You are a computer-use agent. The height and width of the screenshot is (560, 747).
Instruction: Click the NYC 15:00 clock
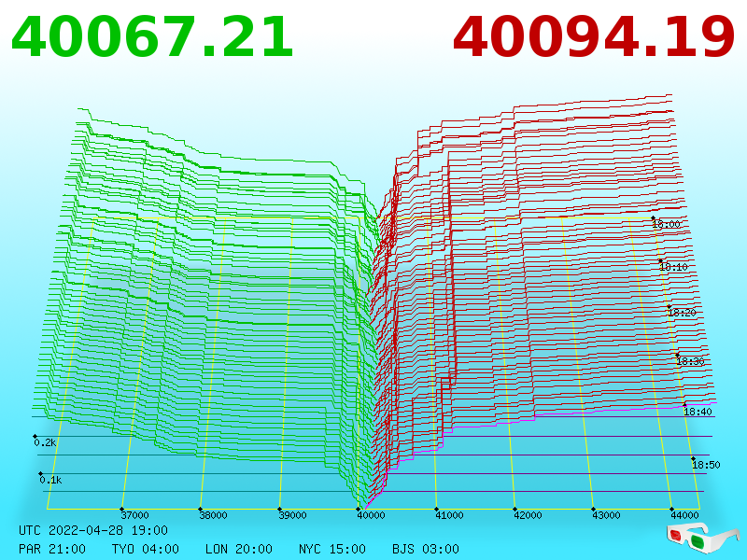pyautogui.click(x=332, y=549)
